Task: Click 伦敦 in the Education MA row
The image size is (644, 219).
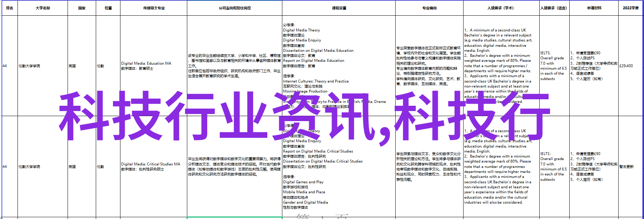Action: pyautogui.click(x=108, y=66)
